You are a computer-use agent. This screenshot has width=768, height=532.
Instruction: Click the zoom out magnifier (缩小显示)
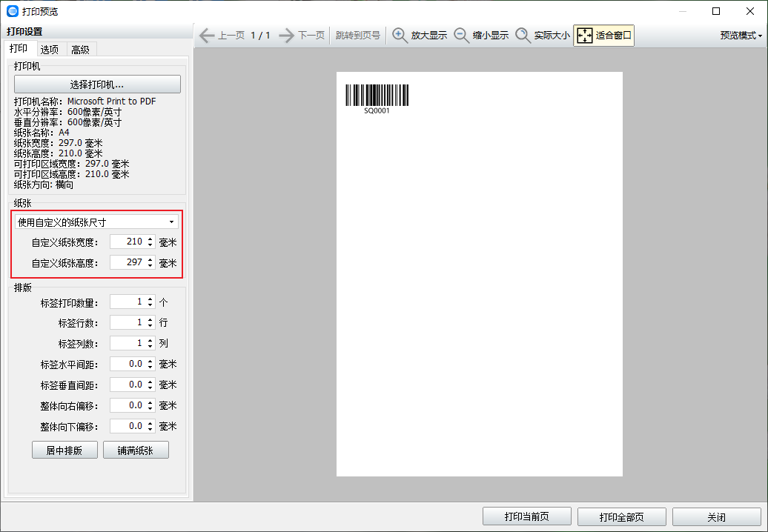pyautogui.click(x=461, y=36)
